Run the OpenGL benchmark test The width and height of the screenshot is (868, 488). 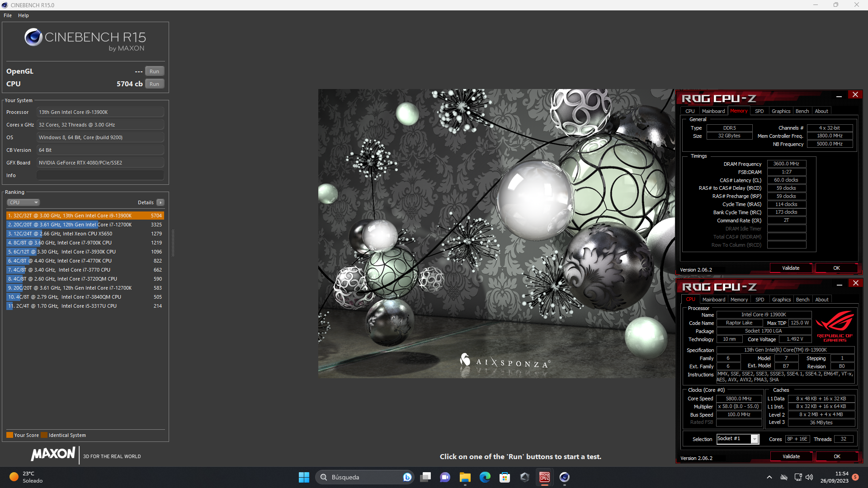tap(154, 71)
